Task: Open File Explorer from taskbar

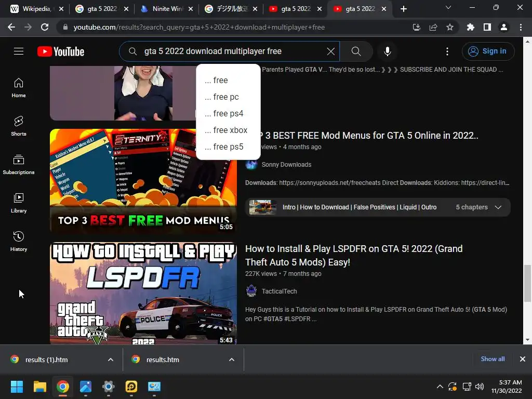Action: tap(39, 387)
